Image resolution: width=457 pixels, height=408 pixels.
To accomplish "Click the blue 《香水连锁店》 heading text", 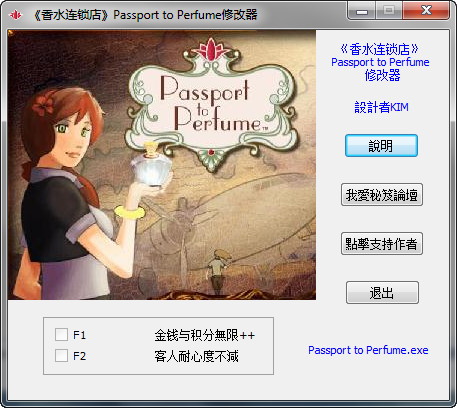I will coord(380,49).
